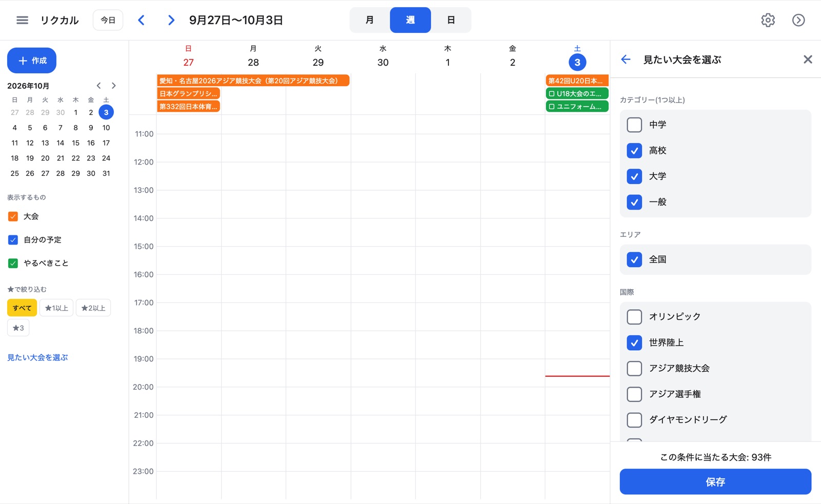Filter by ★2以上
821x504 pixels.
click(93, 308)
